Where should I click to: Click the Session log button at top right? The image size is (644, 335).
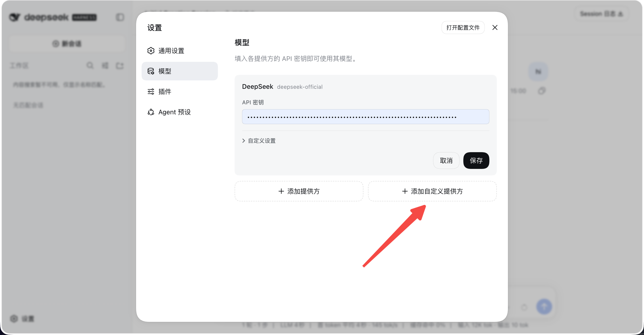click(x=601, y=14)
